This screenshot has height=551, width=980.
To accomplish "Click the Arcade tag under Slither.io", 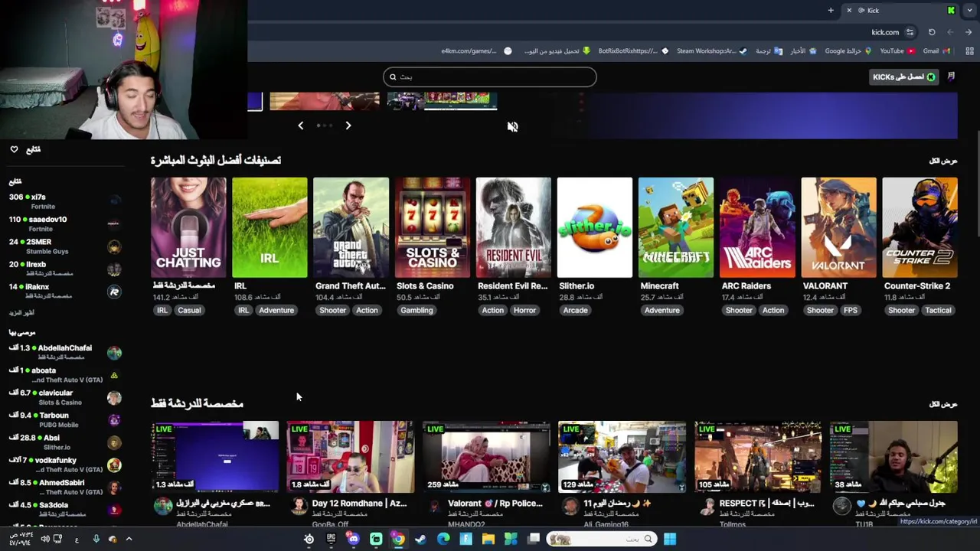I will (575, 310).
